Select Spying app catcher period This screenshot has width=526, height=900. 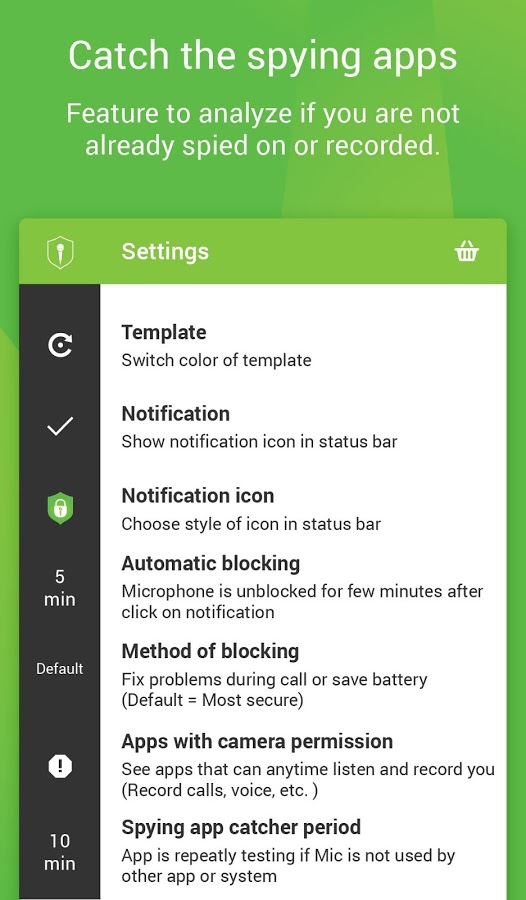[x=303, y=852]
